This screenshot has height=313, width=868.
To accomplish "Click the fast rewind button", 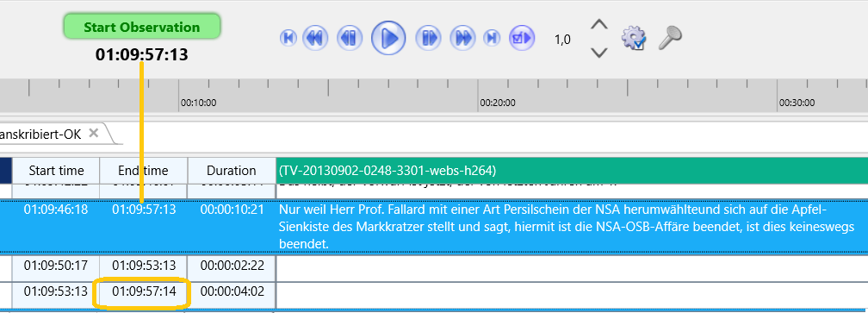I will pos(315,38).
